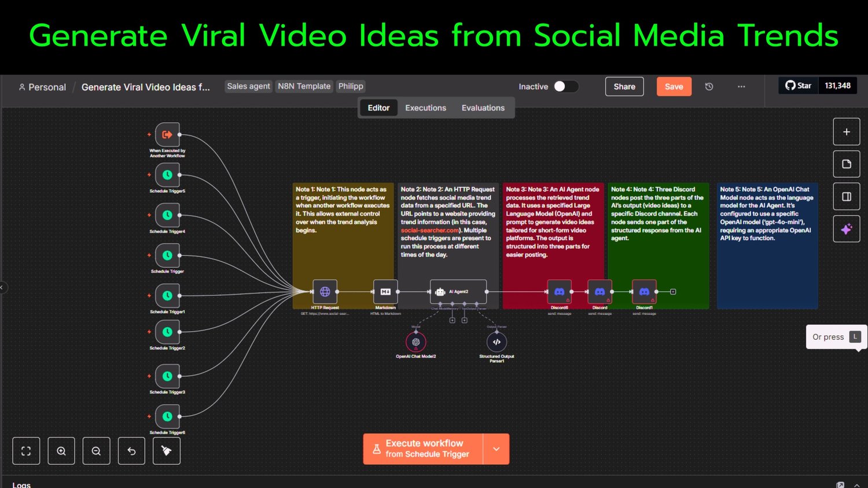Add a node after Discord1 output
The height and width of the screenshot is (488, 868).
coord(673,292)
